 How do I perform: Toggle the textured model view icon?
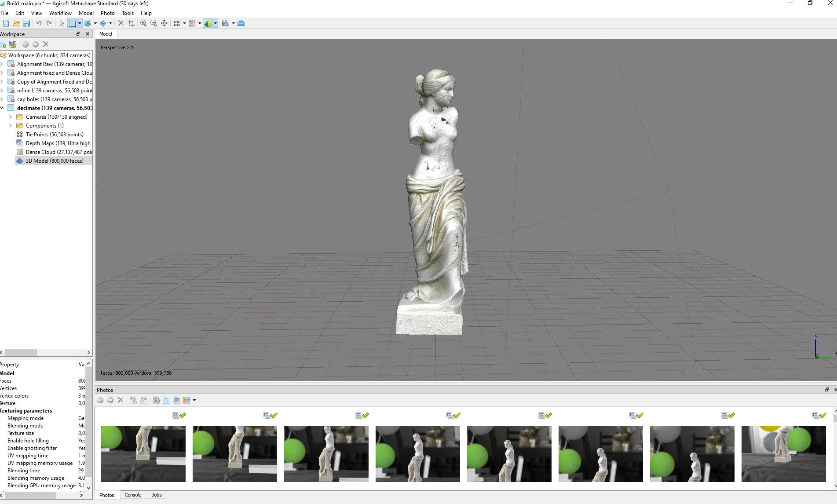pos(208,23)
